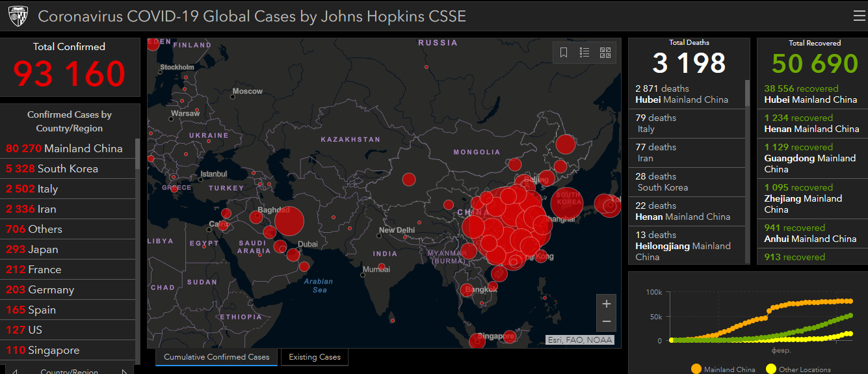Click 941 recovered Anhui entry
The height and width of the screenshot is (374, 868).
[812, 234]
